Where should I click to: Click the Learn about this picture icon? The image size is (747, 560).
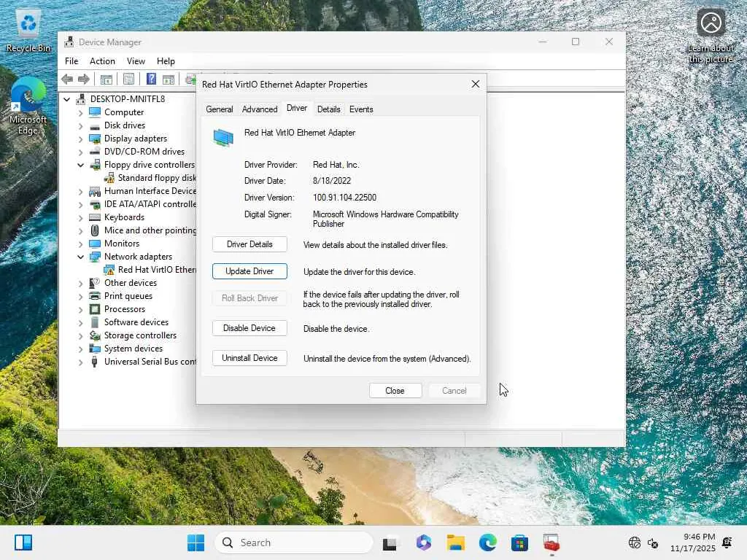click(x=711, y=36)
